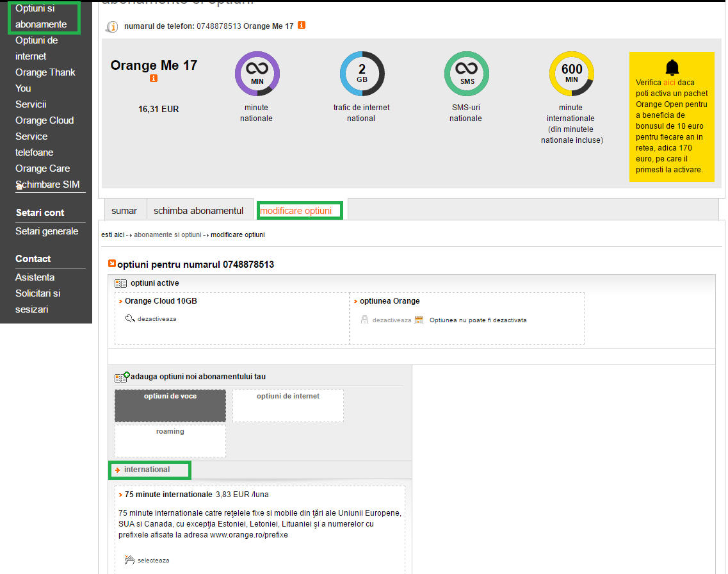Click the "Setari cont" sidebar heading

40,213
